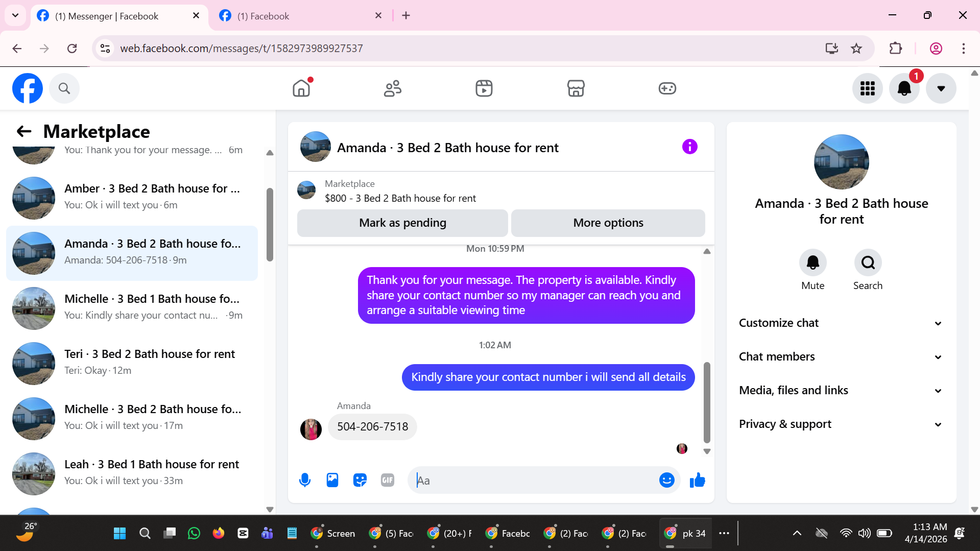Click conversation list scrollbar

click(270, 225)
